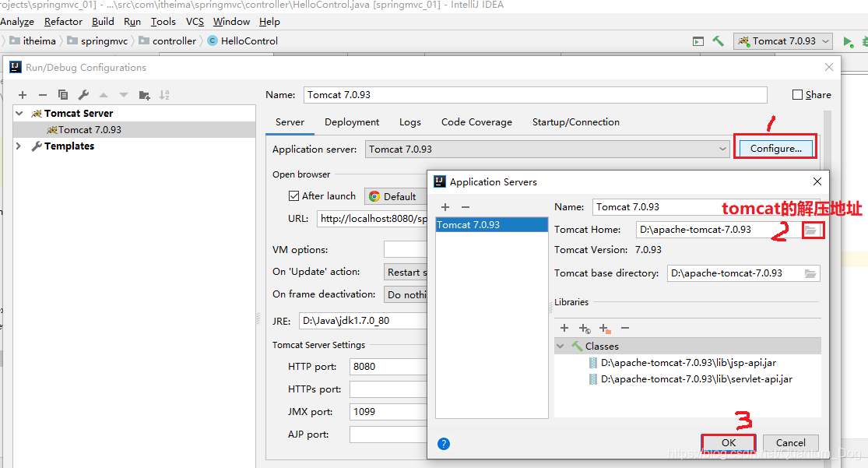Screen dimensions: 868x468
Task: Focus the HTTP port field
Action: pyautogui.click(x=388, y=367)
